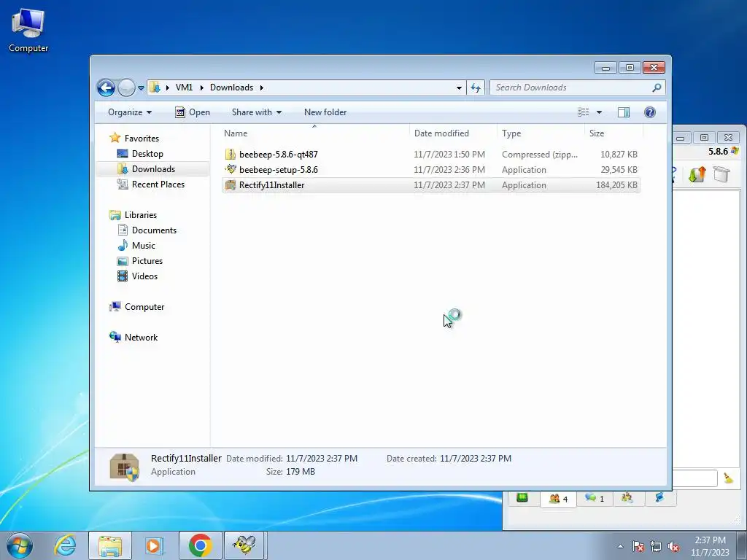Screen dimensions: 747x560
Task: Select Downloads in the address path
Action: click(231, 87)
